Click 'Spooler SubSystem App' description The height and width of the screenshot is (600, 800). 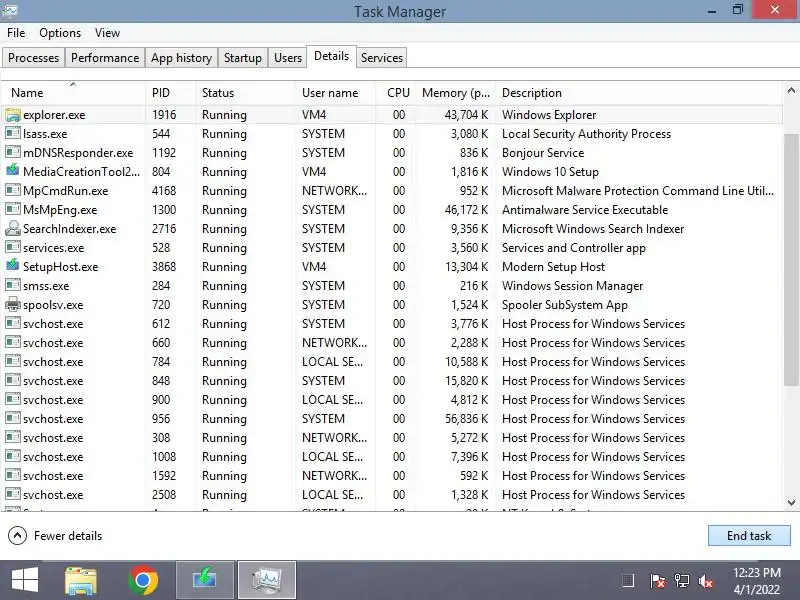click(x=565, y=305)
